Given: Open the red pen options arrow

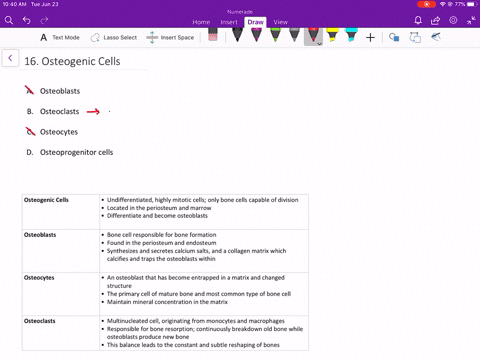Looking at the screenshot, I should (x=319, y=44).
